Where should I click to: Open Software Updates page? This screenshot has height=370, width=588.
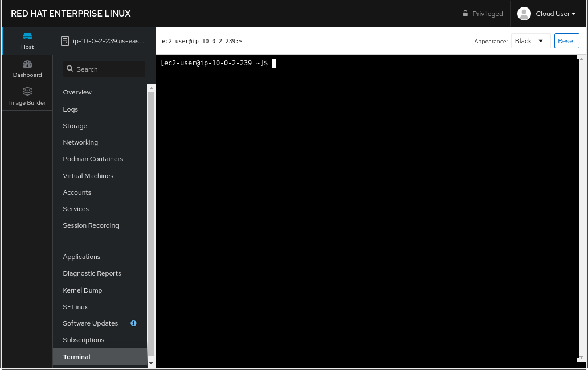pos(91,323)
